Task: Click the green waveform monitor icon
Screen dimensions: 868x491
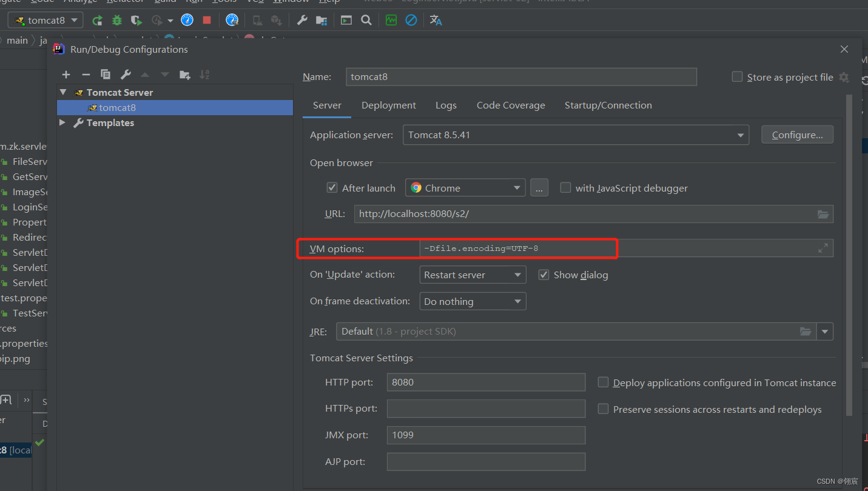Action: [391, 21]
